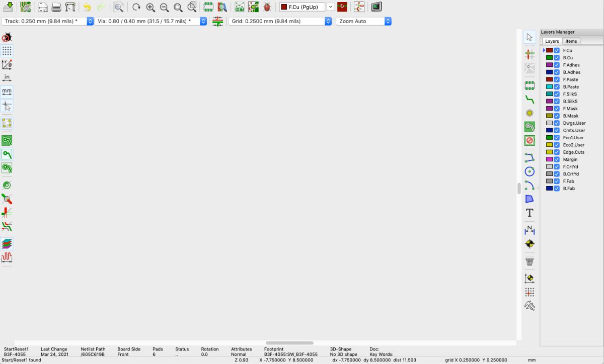Image resolution: width=604 pixels, height=364 pixels.
Task: Run Design Rules Check ladybug
Action: point(267,7)
